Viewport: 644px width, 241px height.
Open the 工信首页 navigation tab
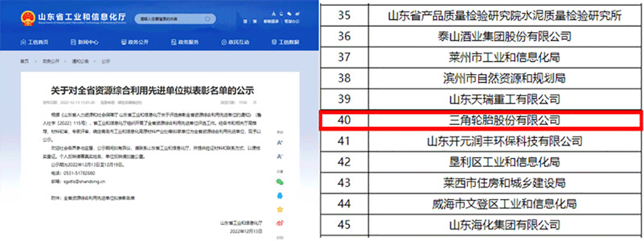pos(35,43)
